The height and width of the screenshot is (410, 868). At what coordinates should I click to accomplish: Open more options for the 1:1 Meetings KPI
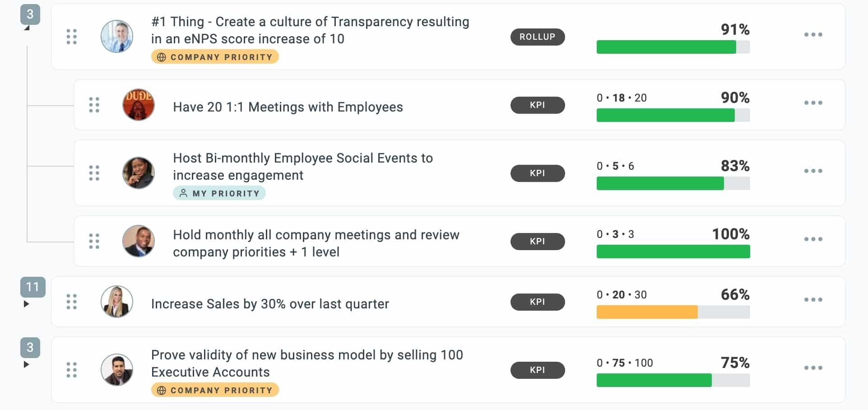(x=813, y=103)
